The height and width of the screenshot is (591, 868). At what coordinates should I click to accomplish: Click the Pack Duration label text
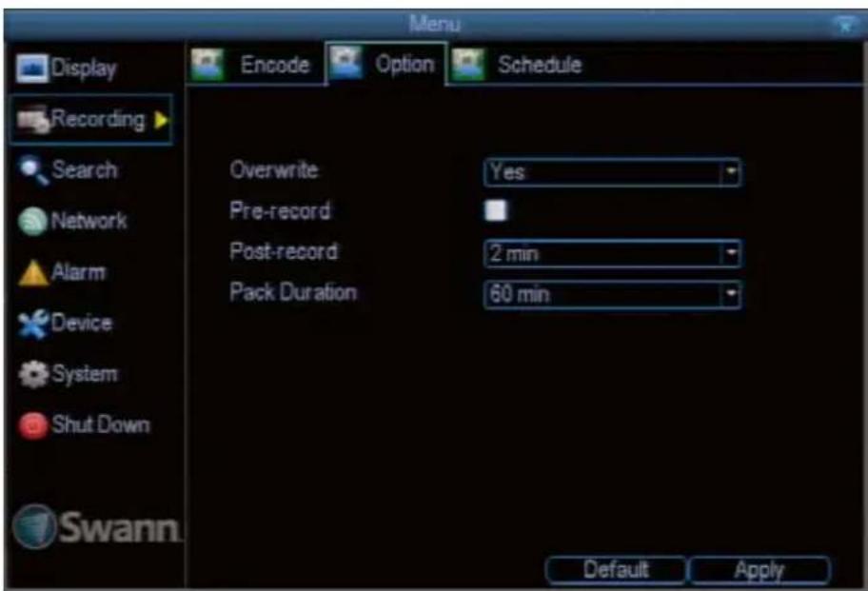[x=293, y=292]
